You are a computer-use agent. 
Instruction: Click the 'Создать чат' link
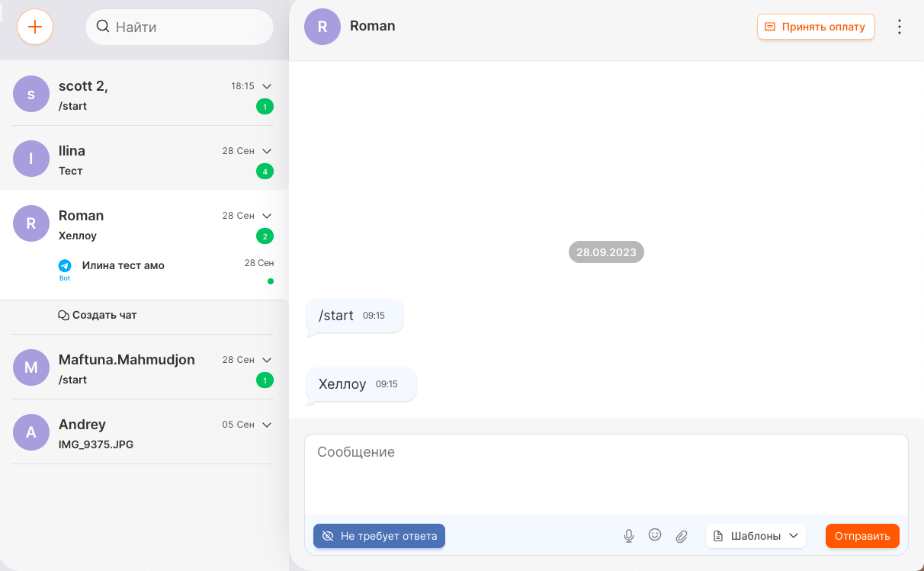(x=98, y=315)
